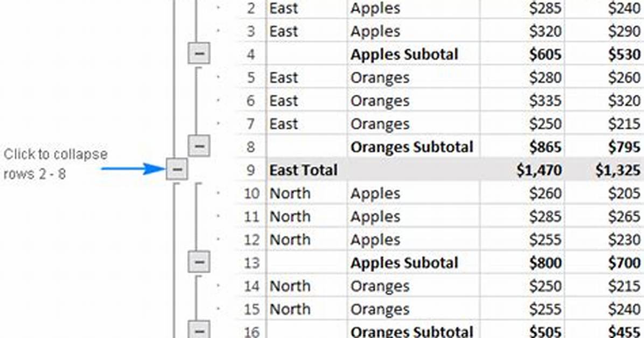Viewport: 644px width, 338px height.
Task: Select the $605 subtotal cell
Action: click(522, 54)
